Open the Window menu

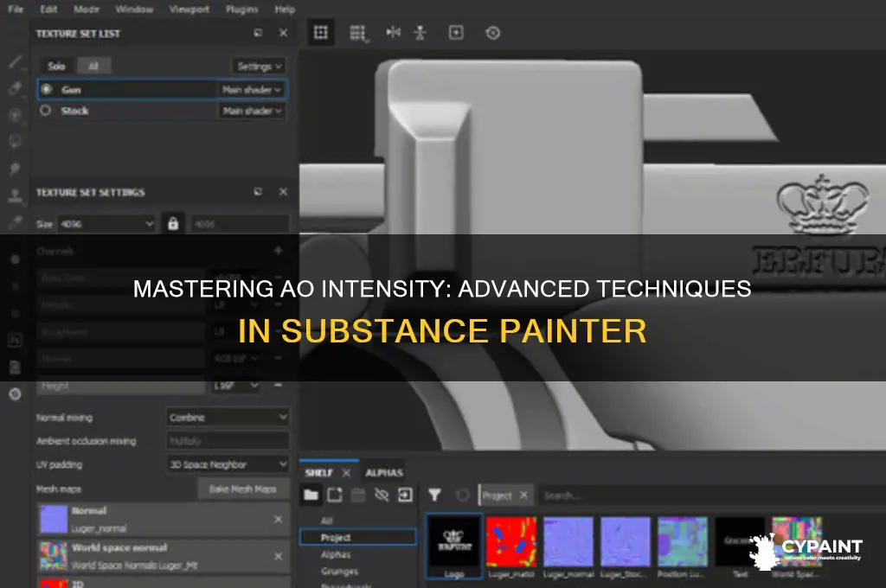tap(134, 9)
